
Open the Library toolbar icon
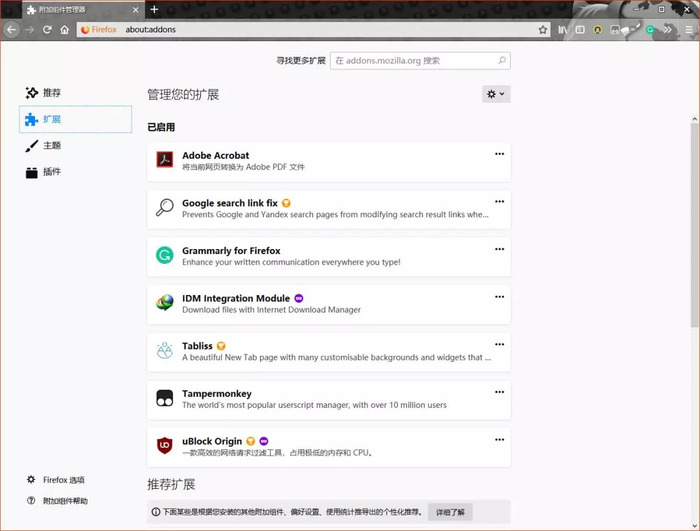coord(562,30)
